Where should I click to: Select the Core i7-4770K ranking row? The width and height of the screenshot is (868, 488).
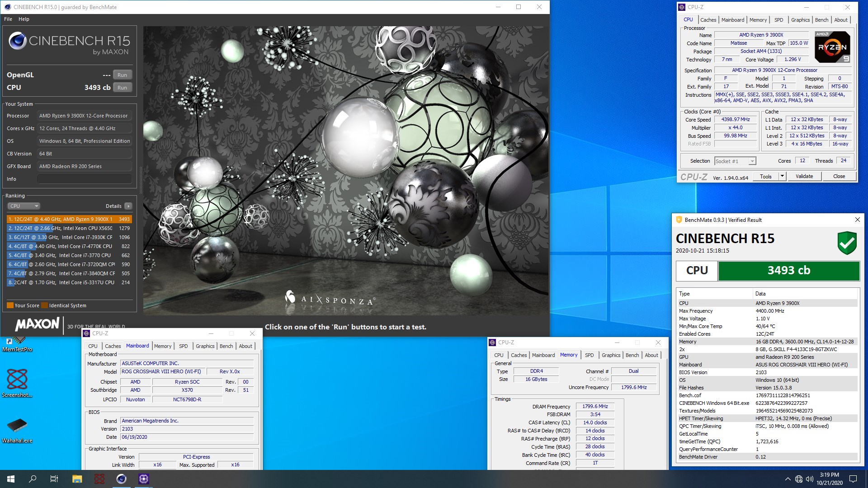pyautogui.click(x=69, y=246)
